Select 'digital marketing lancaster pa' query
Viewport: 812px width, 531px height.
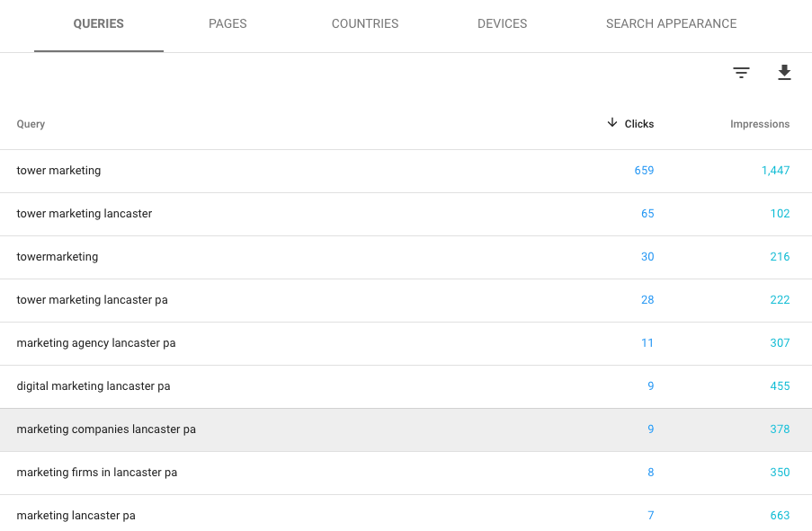(x=94, y=386)
